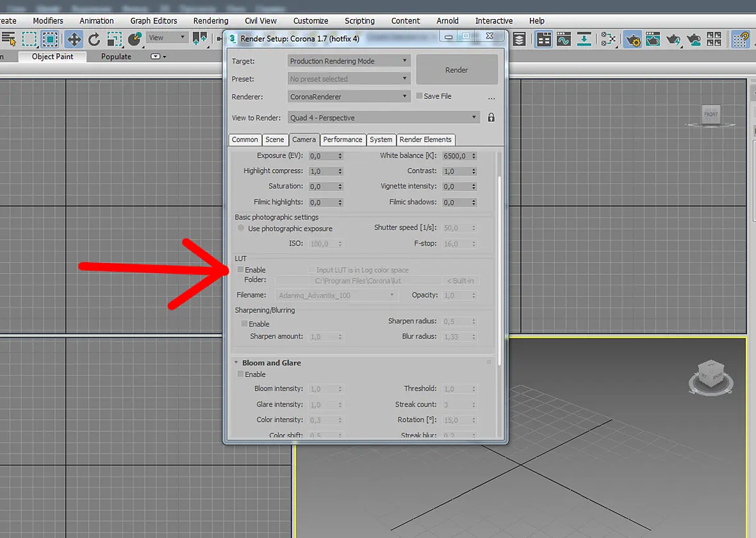The height and width of the screenshot is (538, 756).
Task: Click Render in the Cloud teapot icon
Action: (693, 39)
